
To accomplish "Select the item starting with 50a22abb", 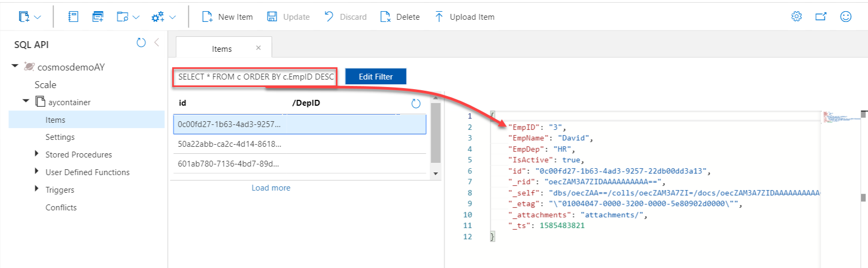I will coord(229,144).
